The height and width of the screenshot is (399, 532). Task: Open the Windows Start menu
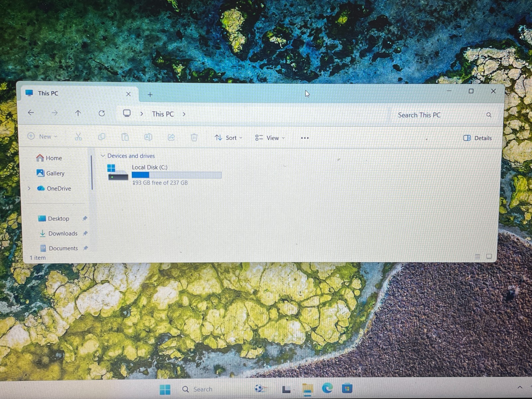click(165, 389)
